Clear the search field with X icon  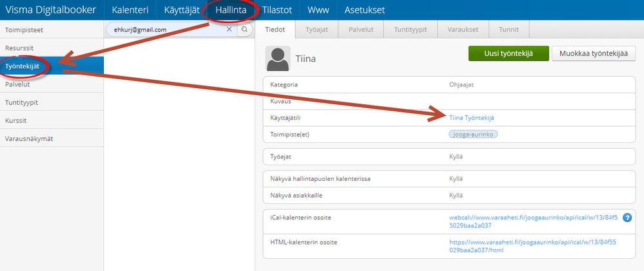pyautogui.click(x=229, y=30)
